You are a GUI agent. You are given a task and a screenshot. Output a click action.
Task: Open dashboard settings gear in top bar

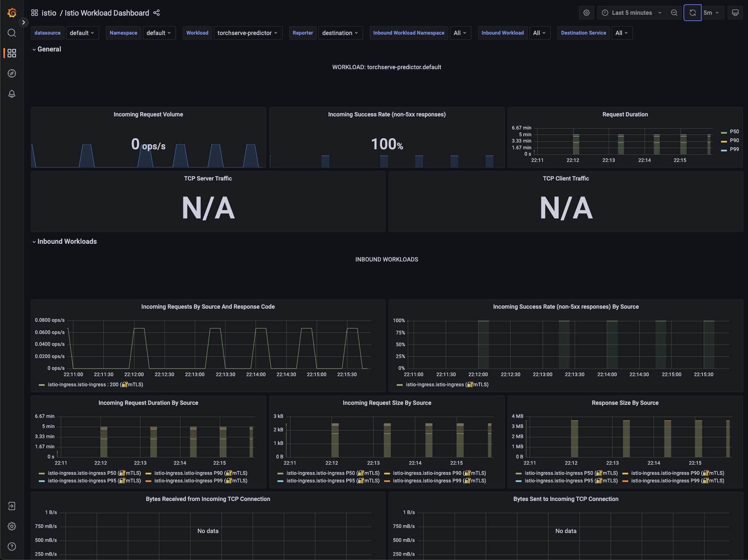click(586, 13)
